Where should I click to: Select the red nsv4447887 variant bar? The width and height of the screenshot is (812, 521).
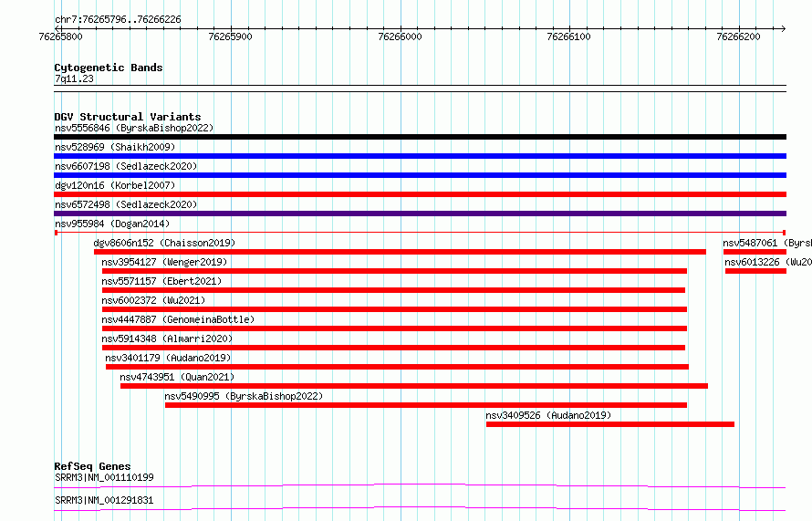point(395,328)
